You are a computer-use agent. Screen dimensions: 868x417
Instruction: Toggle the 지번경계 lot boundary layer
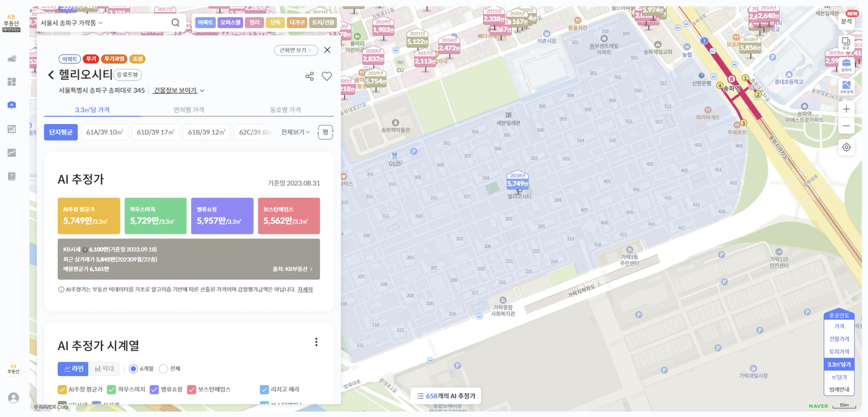(846, 87)
